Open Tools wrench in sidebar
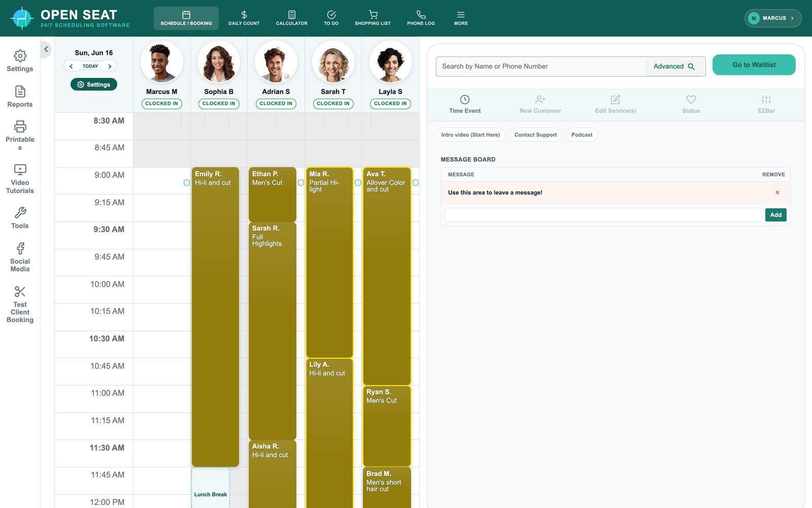The image size is (812, 508). pos(20,218)
